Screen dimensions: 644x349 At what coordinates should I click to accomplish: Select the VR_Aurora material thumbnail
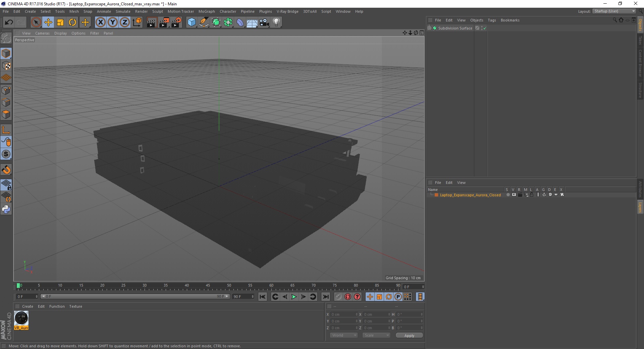(x=21, y=320)
